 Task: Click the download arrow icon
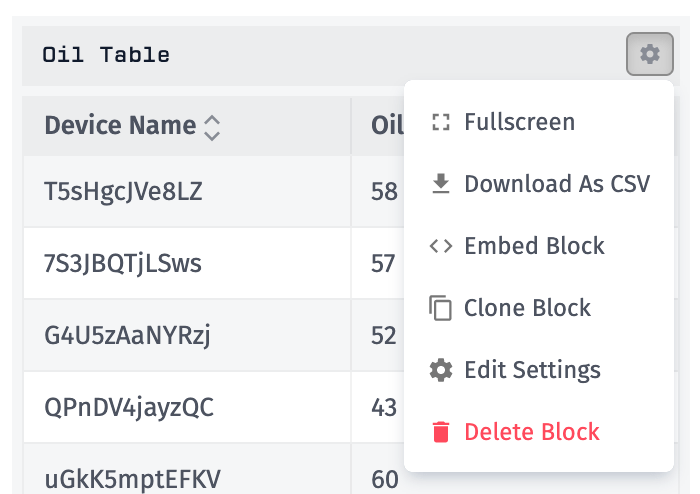tap(440, 184)
